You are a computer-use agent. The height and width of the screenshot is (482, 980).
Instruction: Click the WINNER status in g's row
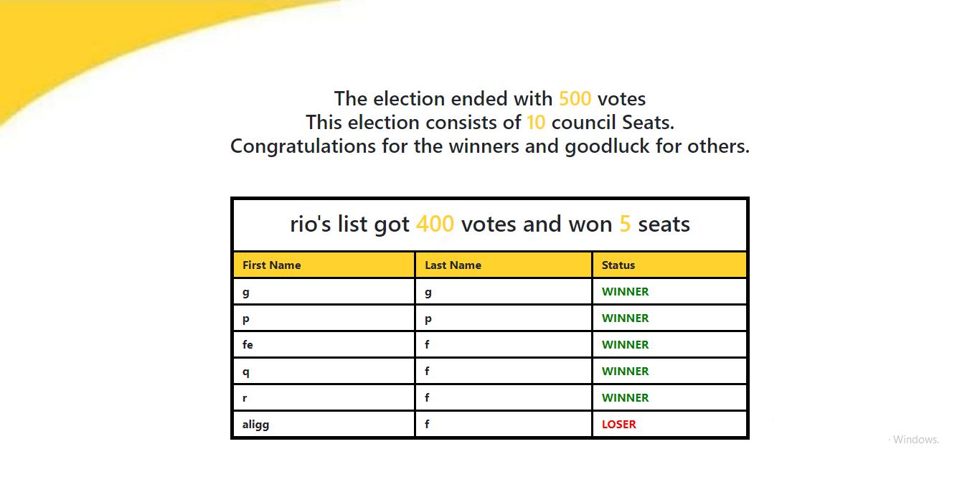625,291
